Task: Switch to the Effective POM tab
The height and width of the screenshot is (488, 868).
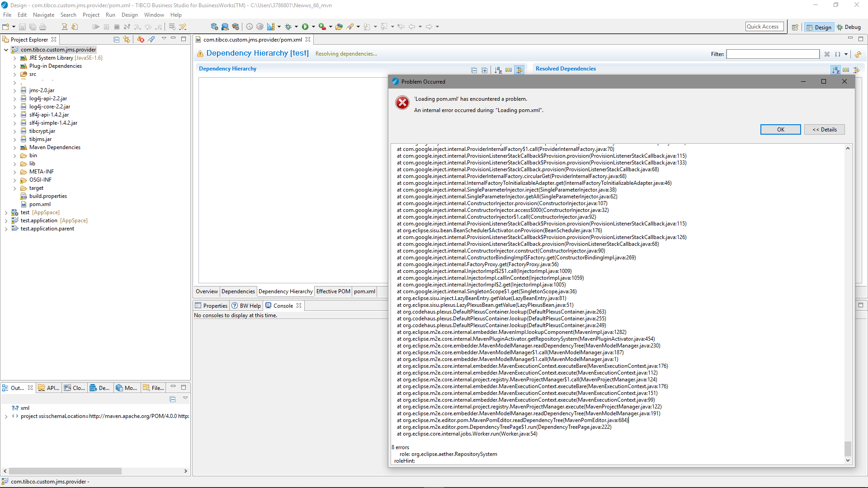Action: coord(333,291)
